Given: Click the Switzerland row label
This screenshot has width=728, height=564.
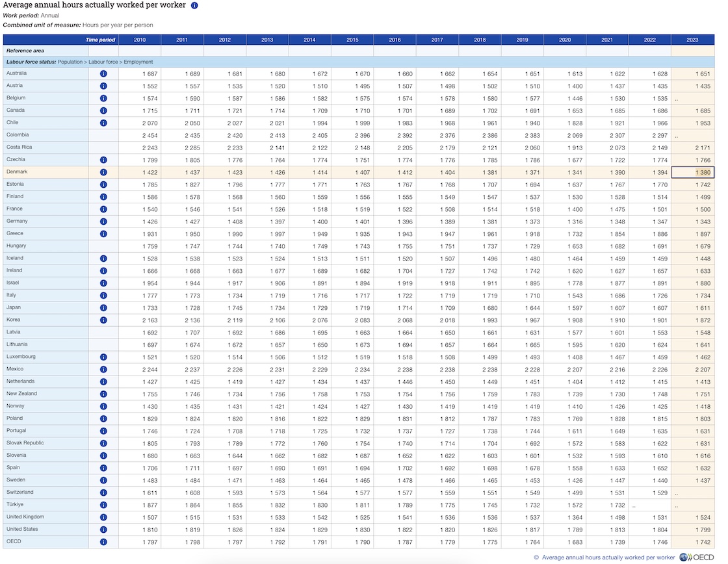Looking at the screenshot, I should coord(19,493).
